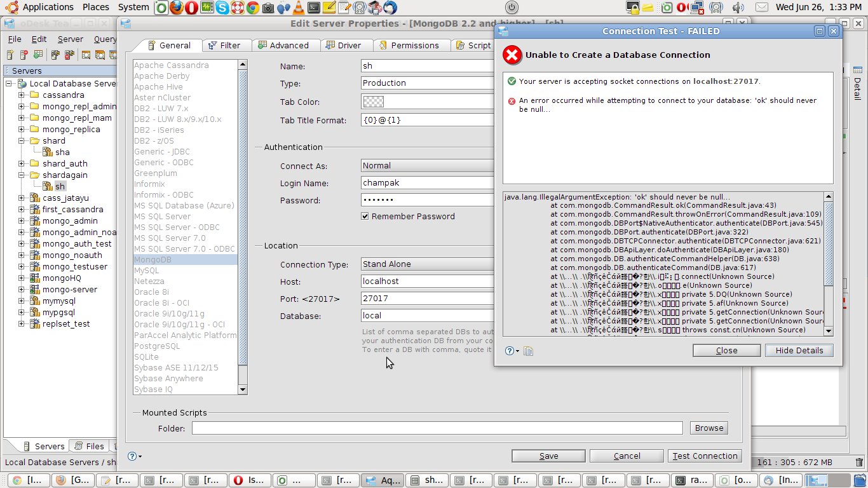868x488 pixels.
Task: Open Google Chrome from the top panel
Action: point(253,8)
